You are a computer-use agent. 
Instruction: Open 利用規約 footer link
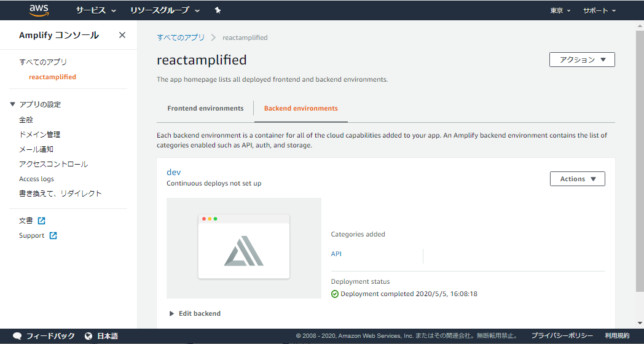click(x=618, y=336)
